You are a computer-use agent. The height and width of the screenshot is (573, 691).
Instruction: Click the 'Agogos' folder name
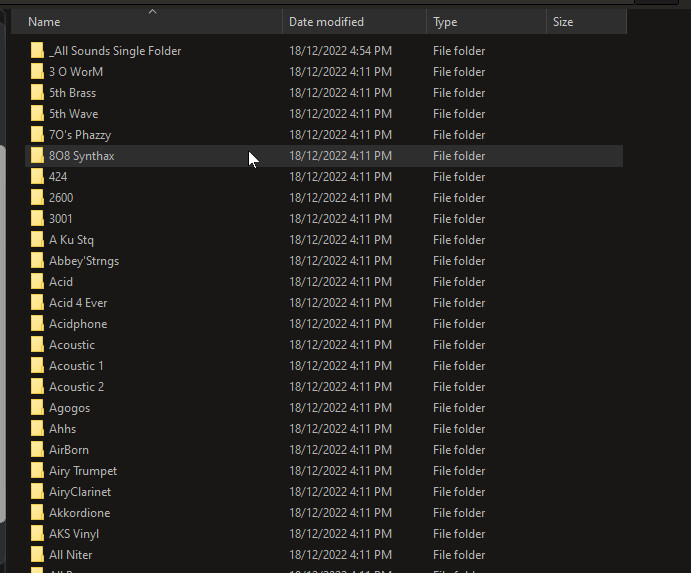point(69,409)
